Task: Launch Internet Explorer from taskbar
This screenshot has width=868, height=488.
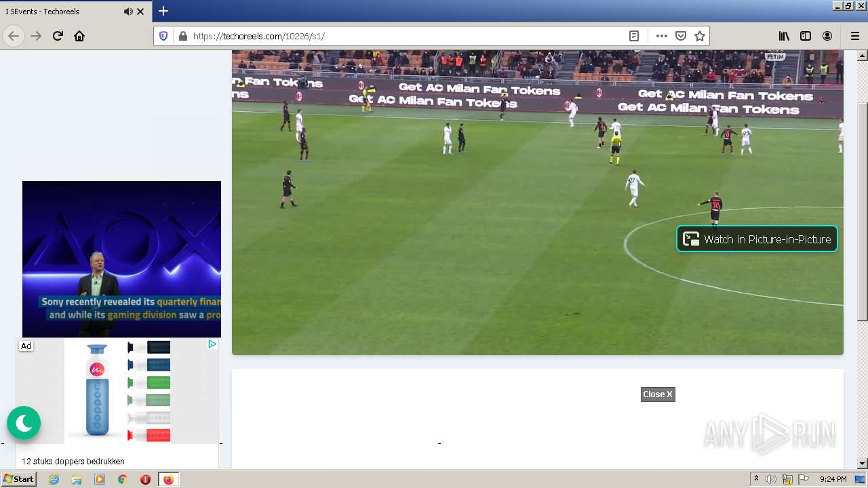Action: 54,479
